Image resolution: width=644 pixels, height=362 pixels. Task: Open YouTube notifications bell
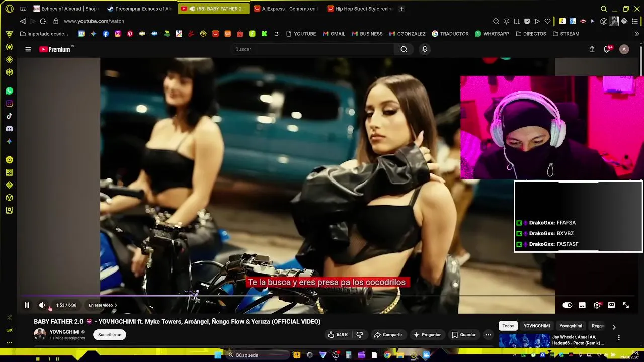(x=607, y=49)
